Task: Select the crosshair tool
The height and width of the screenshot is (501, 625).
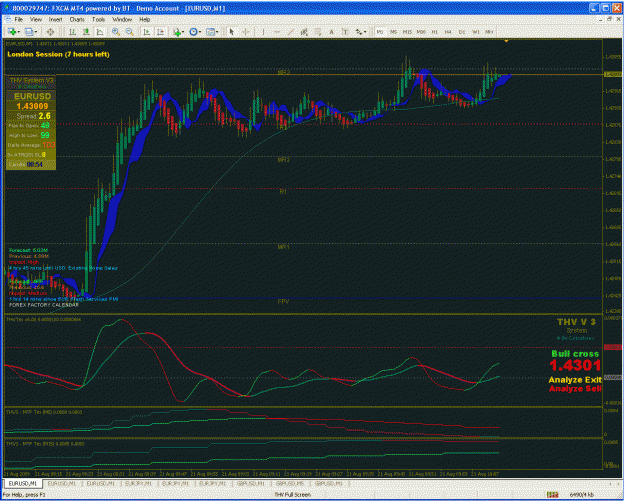Action: 246,32
